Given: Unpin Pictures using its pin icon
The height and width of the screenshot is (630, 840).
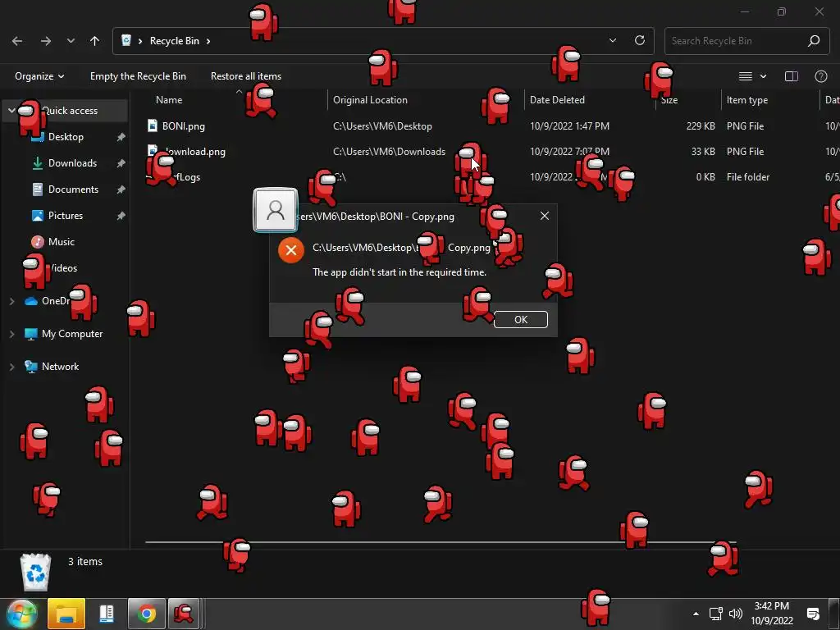Looking at the screenshot, I should tap(121, 216).
